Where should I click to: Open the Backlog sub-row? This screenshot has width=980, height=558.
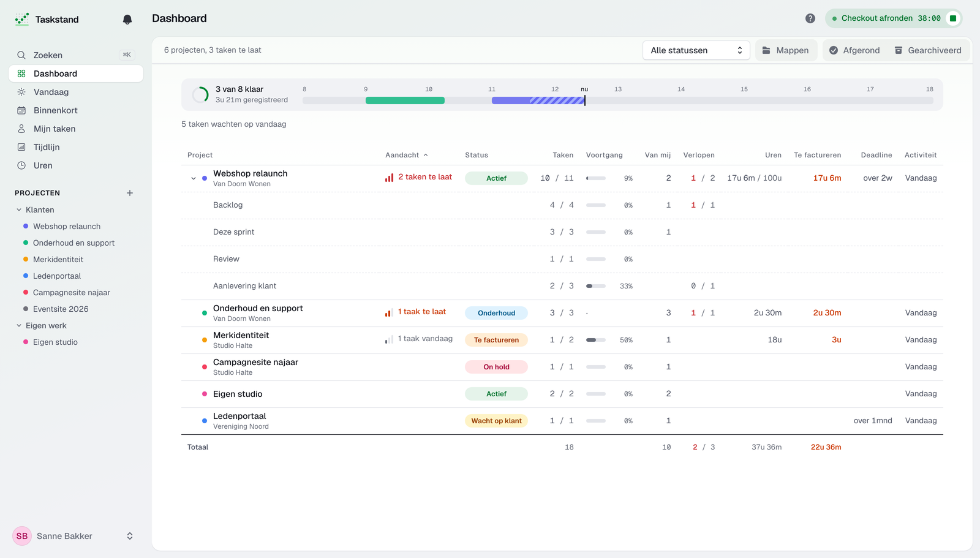pos(562,205)
